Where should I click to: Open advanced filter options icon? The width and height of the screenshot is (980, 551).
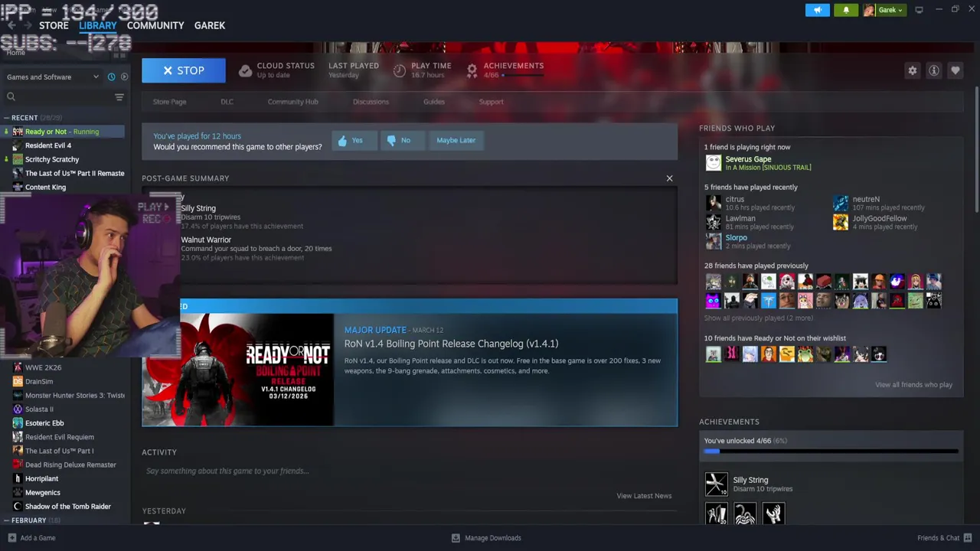pyautogui.click(x=119, y=96)
